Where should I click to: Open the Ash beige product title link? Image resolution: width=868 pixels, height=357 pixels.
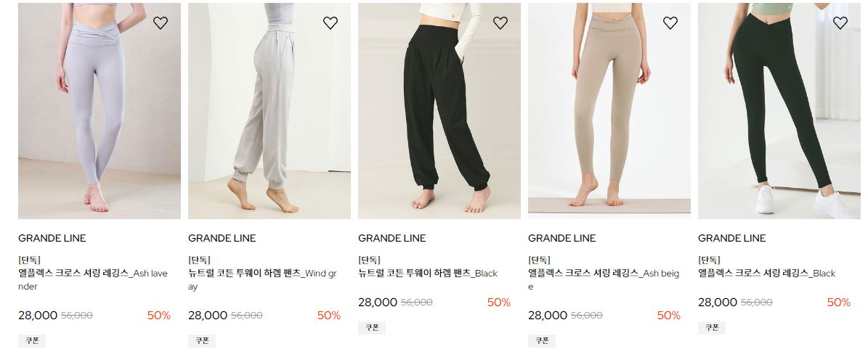(604, 279)
